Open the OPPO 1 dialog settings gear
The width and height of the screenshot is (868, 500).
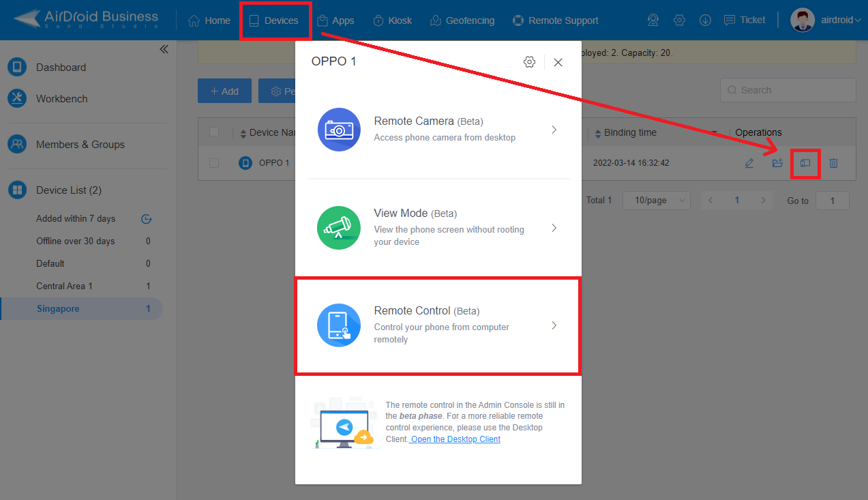pyautogui.click(x=529, y=62)
